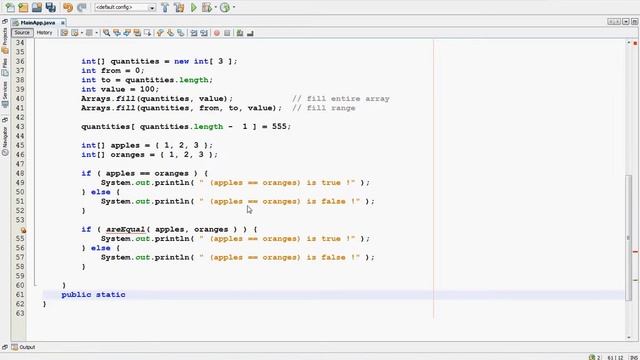
Task: Toggle INS insert mode in status bar
Action: [634, 357]
